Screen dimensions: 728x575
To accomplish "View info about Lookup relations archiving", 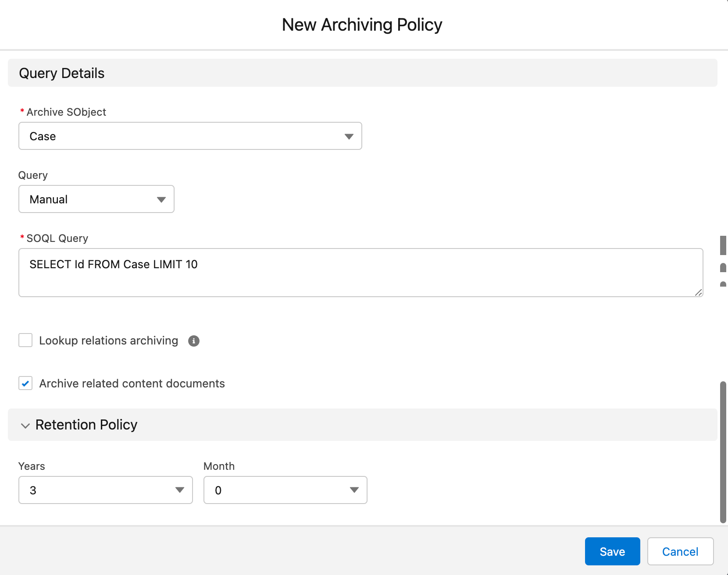I will pos(194,341).
